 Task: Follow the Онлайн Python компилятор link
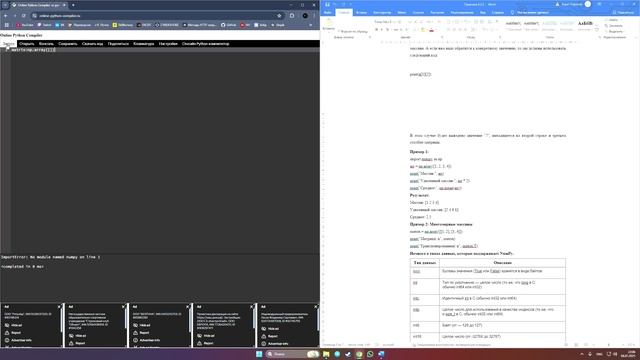click(205, 44)
